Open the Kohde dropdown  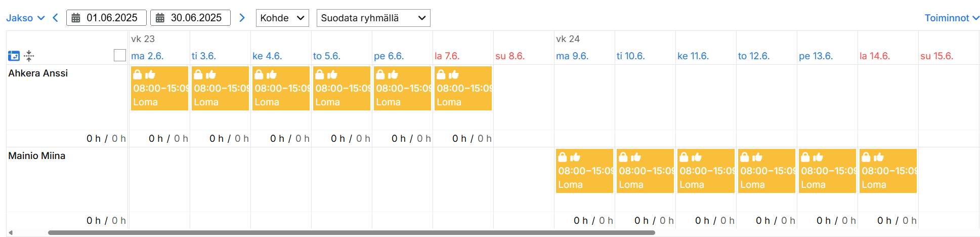282,18
